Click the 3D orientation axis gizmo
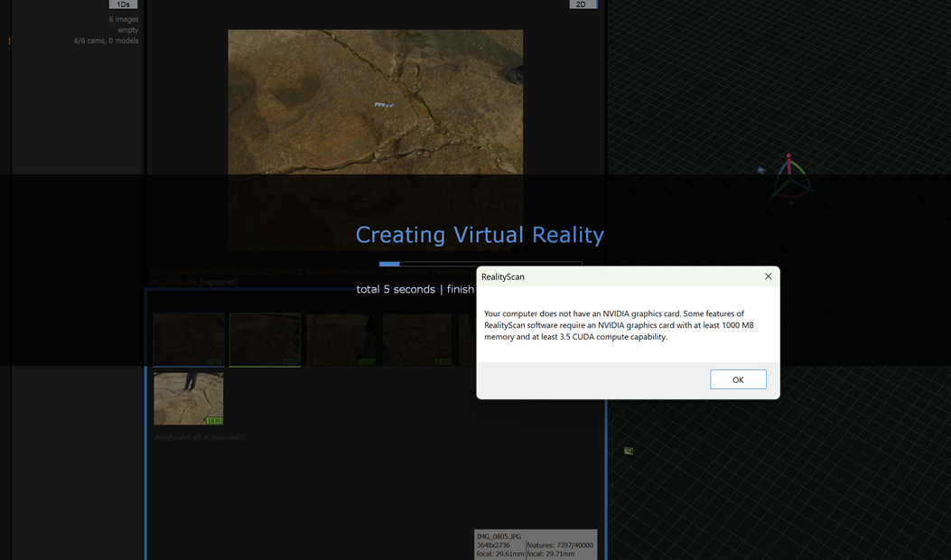The height and width of the screenshot is (560, 951). 790,178
